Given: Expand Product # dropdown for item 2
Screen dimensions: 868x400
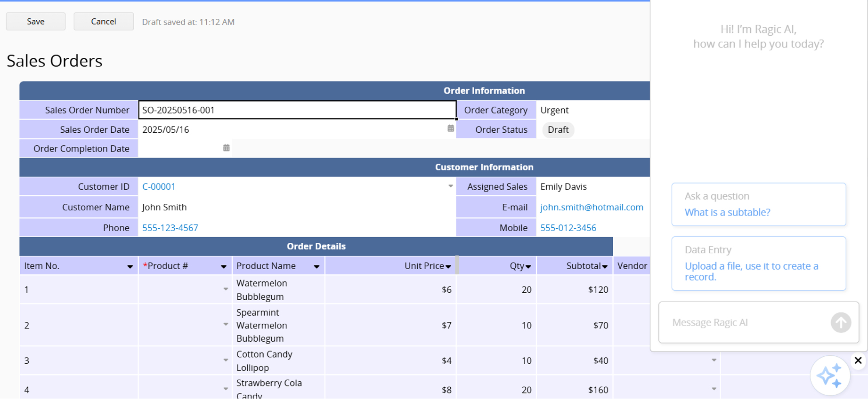Looking at the screenshot, I should (x=226, y=324).
